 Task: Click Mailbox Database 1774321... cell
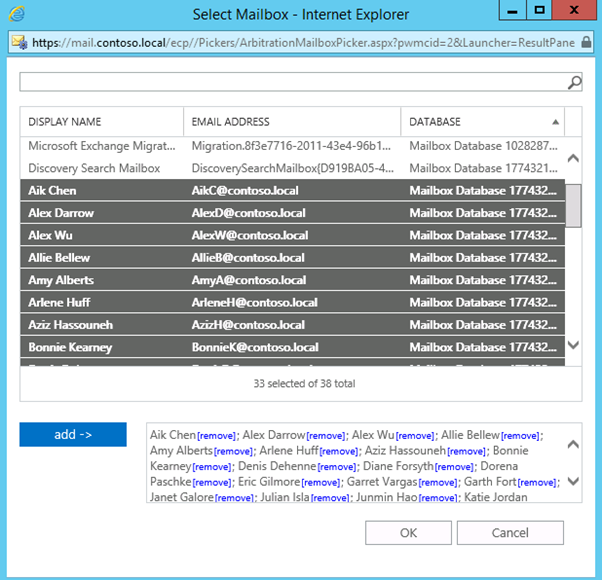(x=483, y=168)
